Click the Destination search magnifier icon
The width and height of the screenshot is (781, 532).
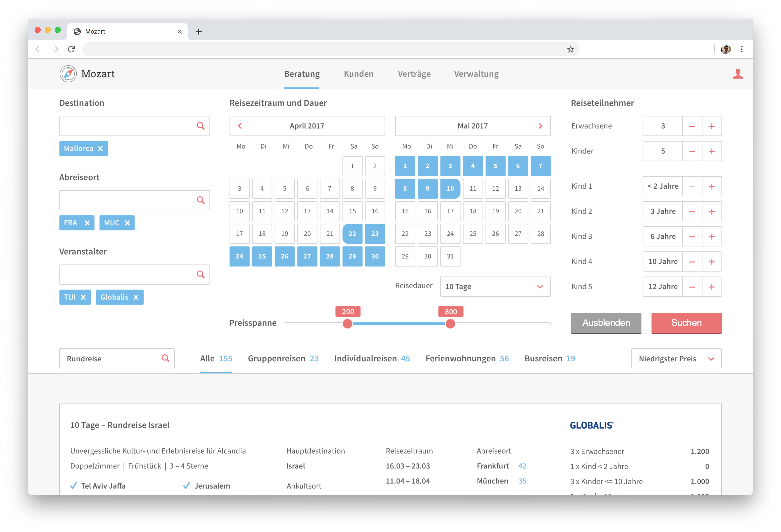tap(201, 126)
